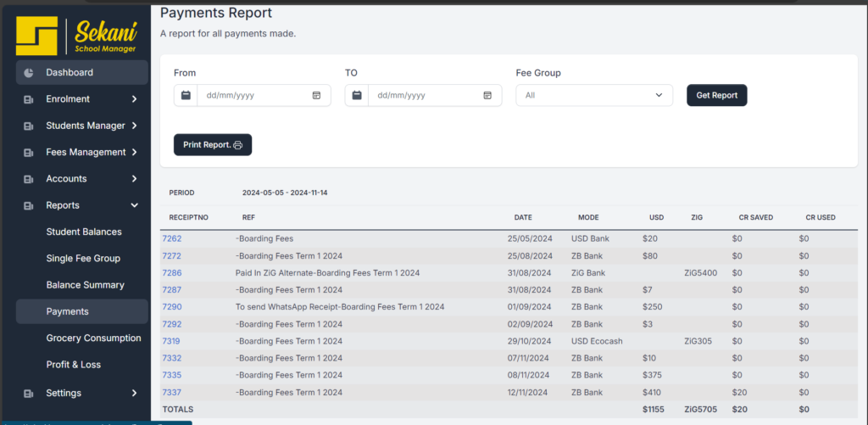This screenshot has height=425, width=868.
Task: Click the calendar icon beside From field
Action: (x=186, y=95)
